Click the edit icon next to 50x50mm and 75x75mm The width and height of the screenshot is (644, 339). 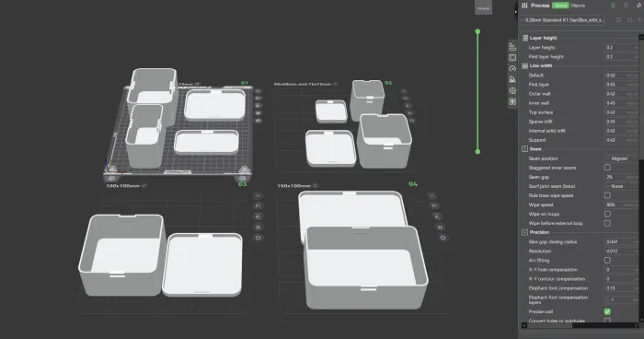(336, 84)
